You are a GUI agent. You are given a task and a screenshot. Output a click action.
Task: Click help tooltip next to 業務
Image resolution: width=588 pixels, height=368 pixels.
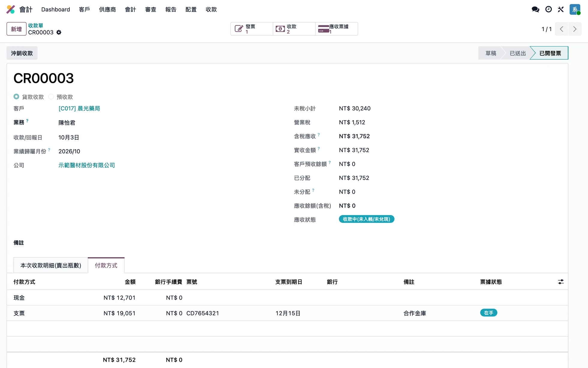[x=27, y=121]
